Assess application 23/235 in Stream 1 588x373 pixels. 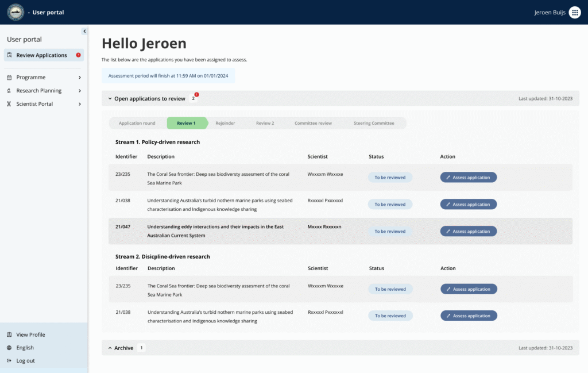click(x=468, y=178)
